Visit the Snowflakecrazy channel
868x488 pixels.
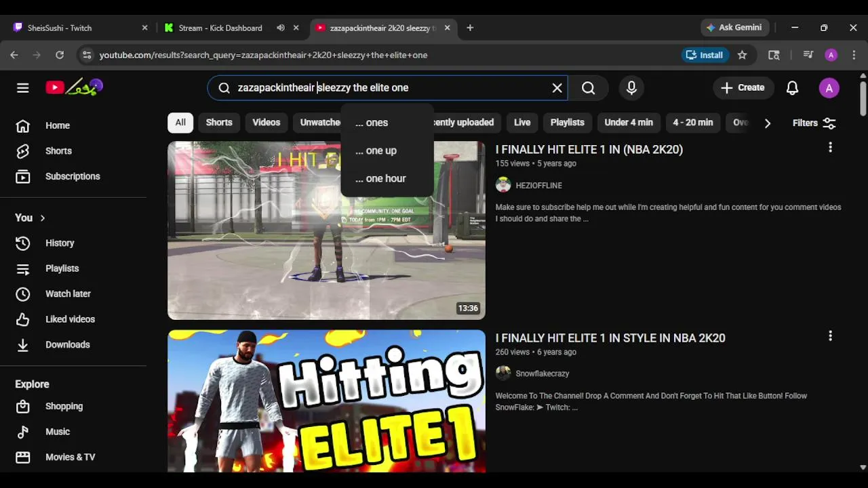542,373
